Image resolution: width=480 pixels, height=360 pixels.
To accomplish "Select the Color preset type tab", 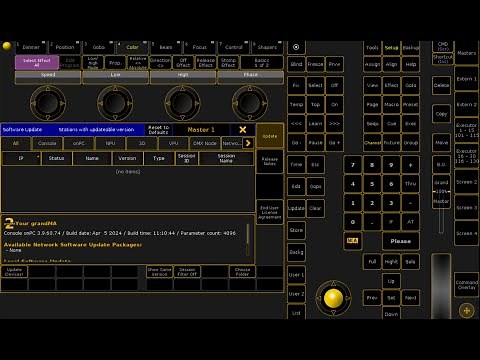I will tap(132, 47).
